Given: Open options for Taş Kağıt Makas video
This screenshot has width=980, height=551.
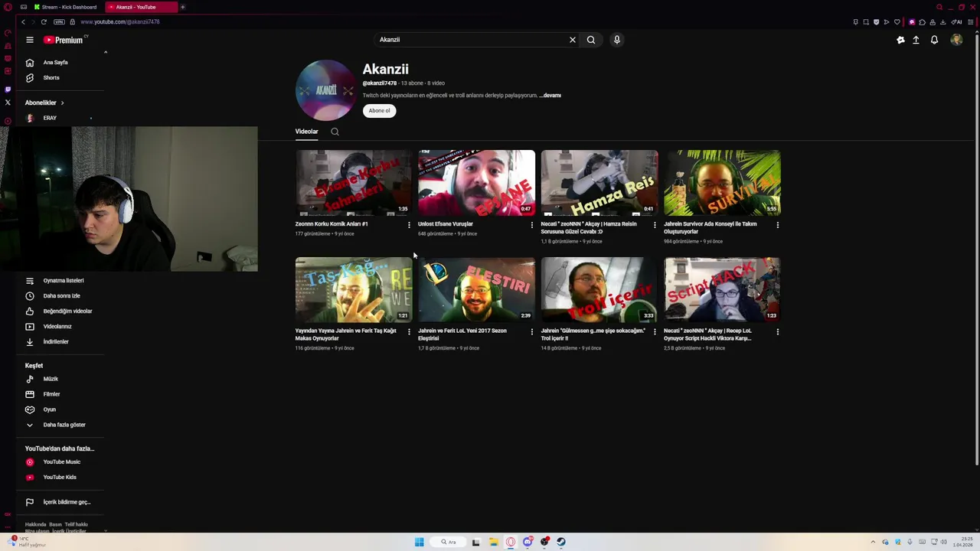Looking at the screenshot, I should pyautogui.click(x=409, y=332).
